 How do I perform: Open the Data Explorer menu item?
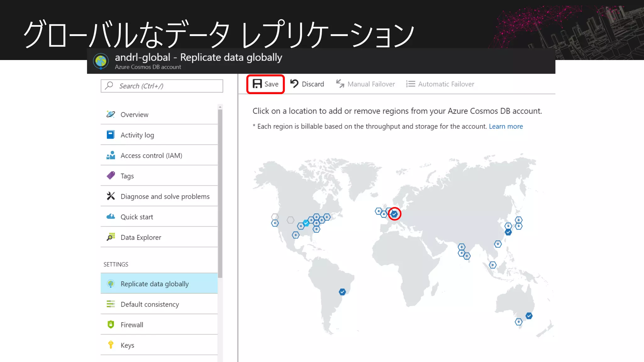pos(141,237)
